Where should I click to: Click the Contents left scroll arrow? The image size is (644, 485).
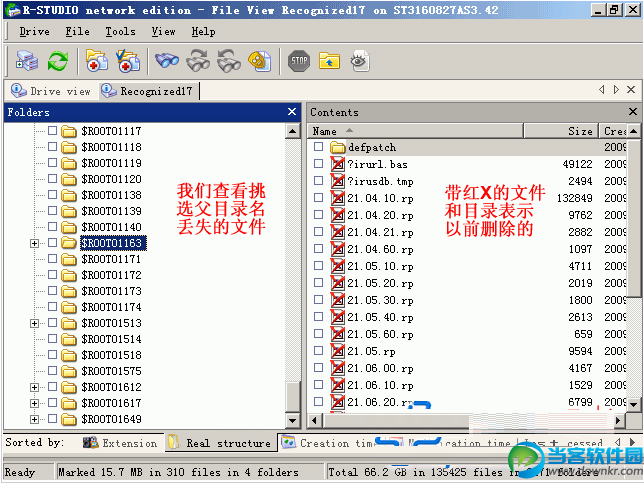pos(315,420)
